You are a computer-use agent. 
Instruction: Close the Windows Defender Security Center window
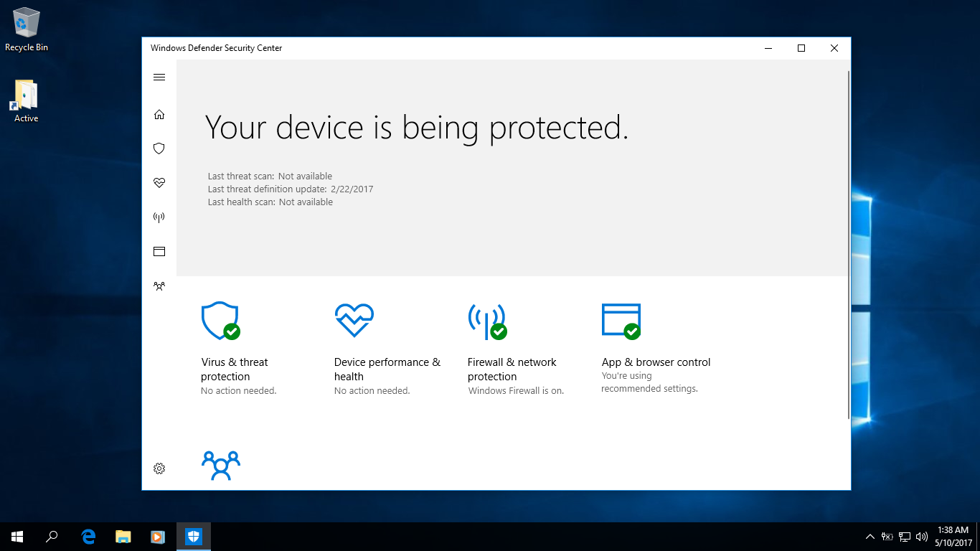pos(834,48)
